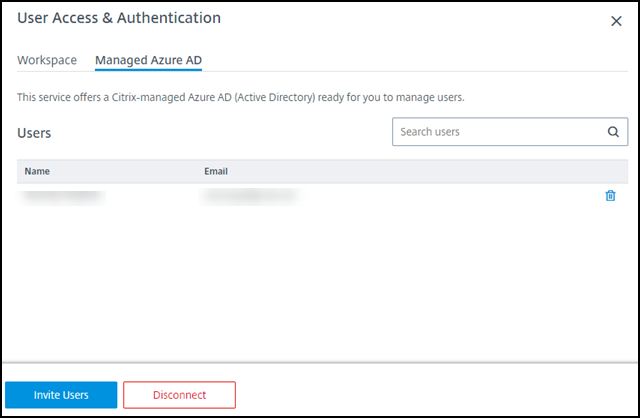Switch to the Workspace tab
This screenshot has height=418, width=640.
47,60
